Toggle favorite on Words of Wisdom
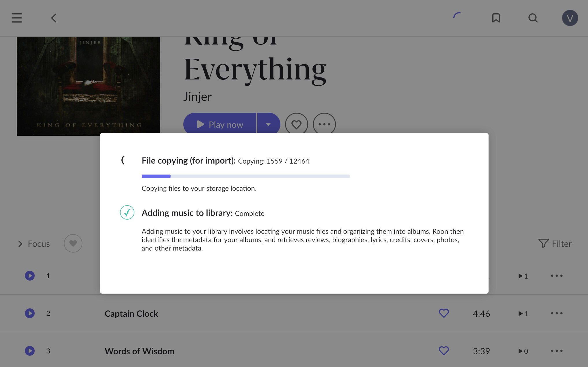This screenshot has height=367, width=588. tap(444, 351)
